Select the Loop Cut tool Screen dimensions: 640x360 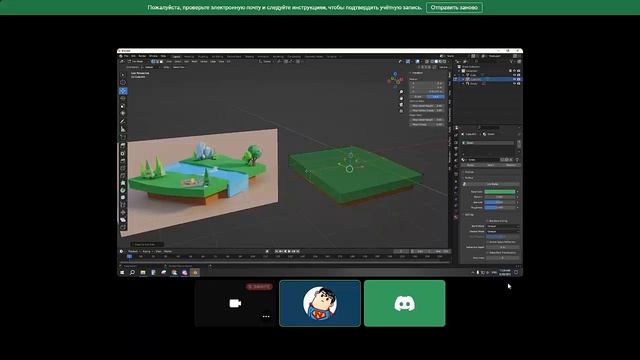(x=123, y=168)
